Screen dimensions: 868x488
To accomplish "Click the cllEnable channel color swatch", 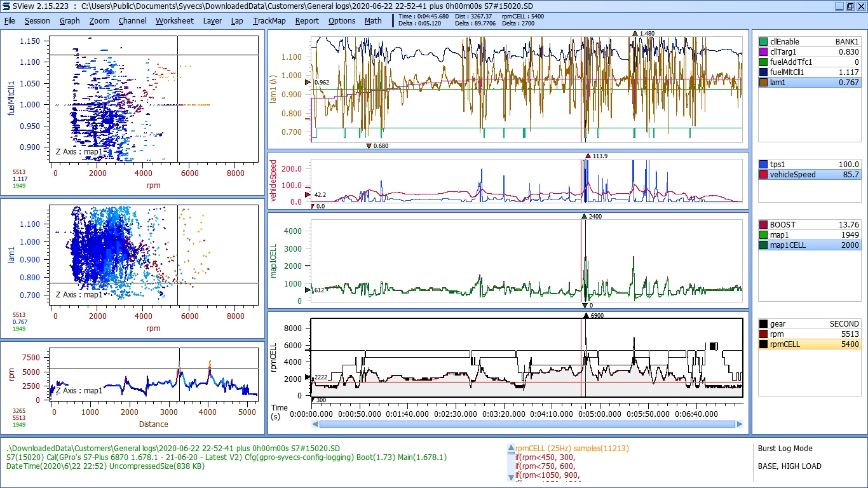I will 763,42.
